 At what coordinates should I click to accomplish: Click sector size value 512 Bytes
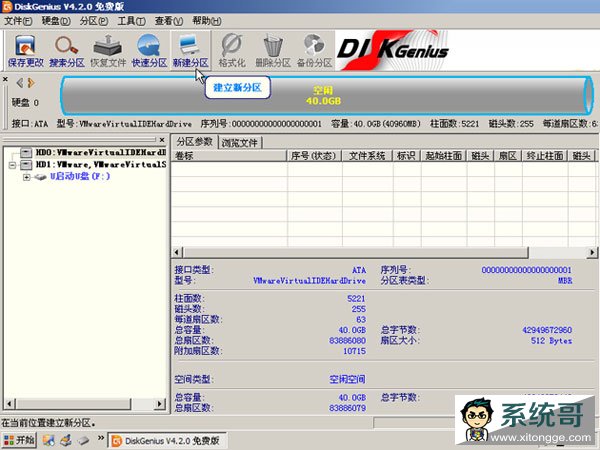551,341
